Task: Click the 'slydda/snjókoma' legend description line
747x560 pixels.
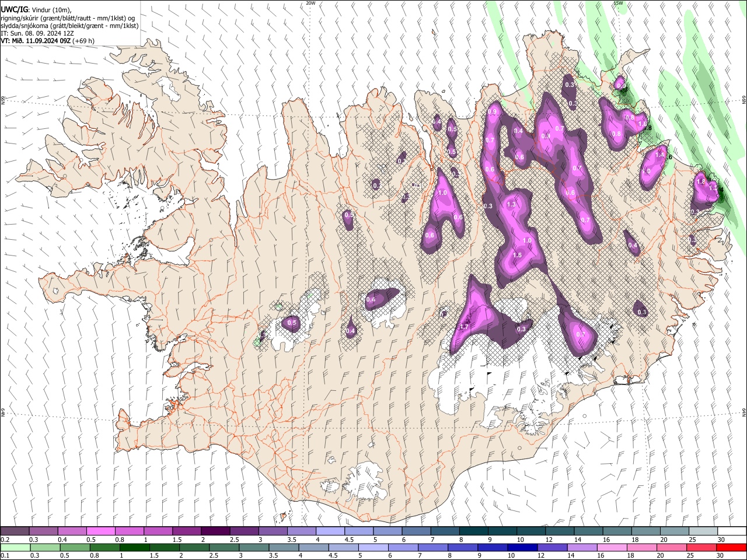Action: [x=69, y=26]
